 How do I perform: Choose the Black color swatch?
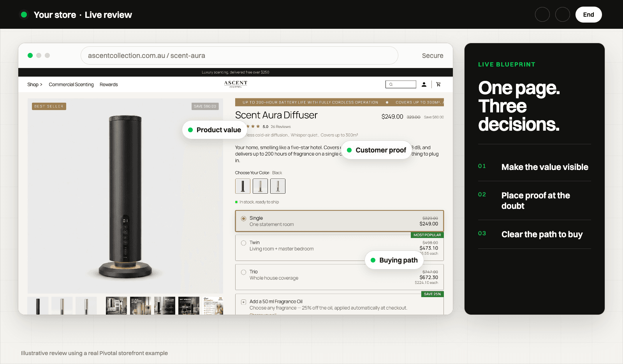tap(243, 186)
